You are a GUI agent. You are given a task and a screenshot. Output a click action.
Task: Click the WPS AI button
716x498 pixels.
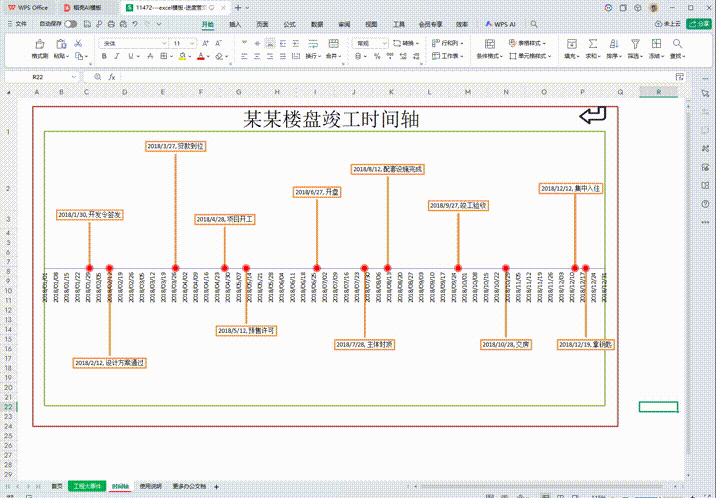point(500,24)
